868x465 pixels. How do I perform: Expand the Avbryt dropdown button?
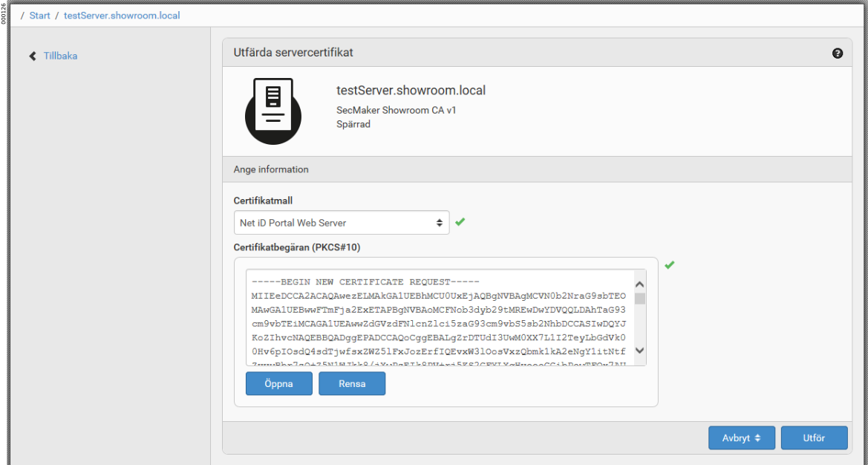[742, 438]
